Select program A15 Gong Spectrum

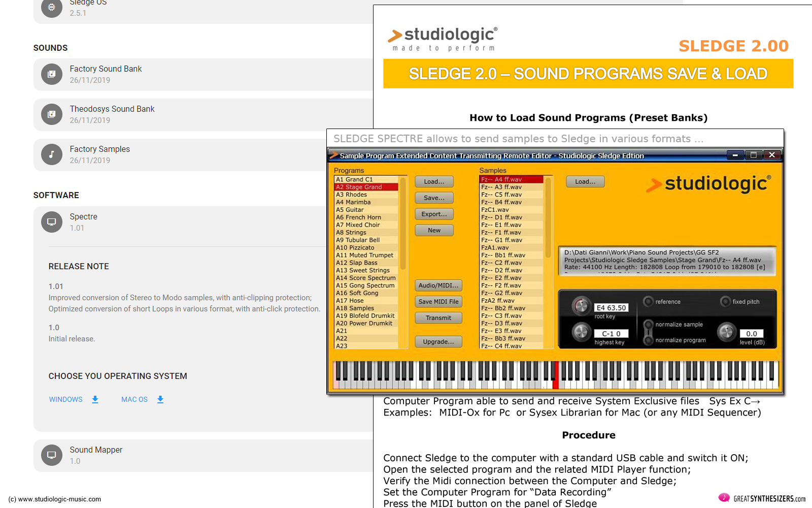pos(366,285)
